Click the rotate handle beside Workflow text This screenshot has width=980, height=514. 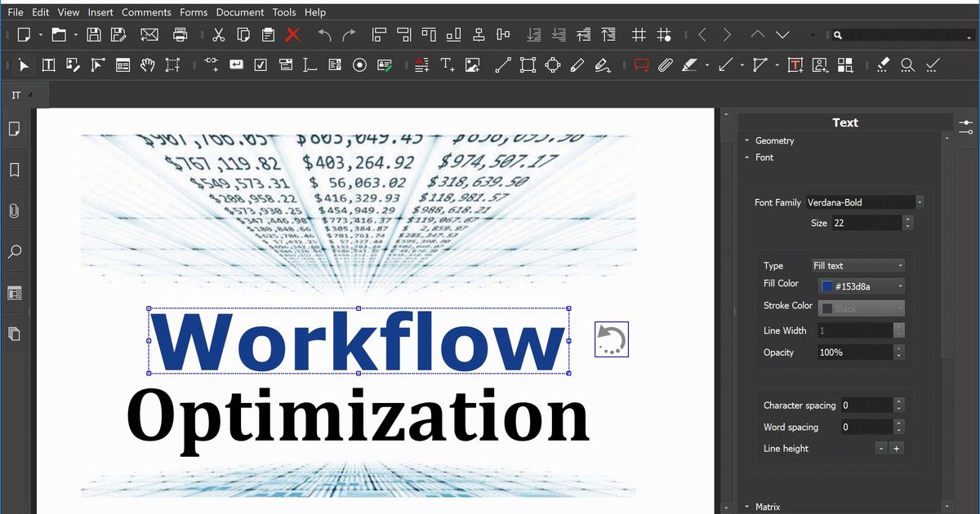(x=612, y=339)
